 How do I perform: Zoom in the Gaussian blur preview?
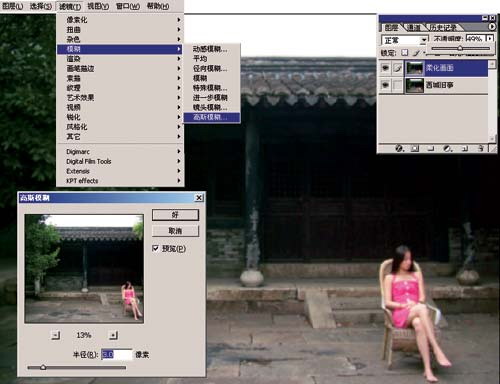tap(113, 335)
